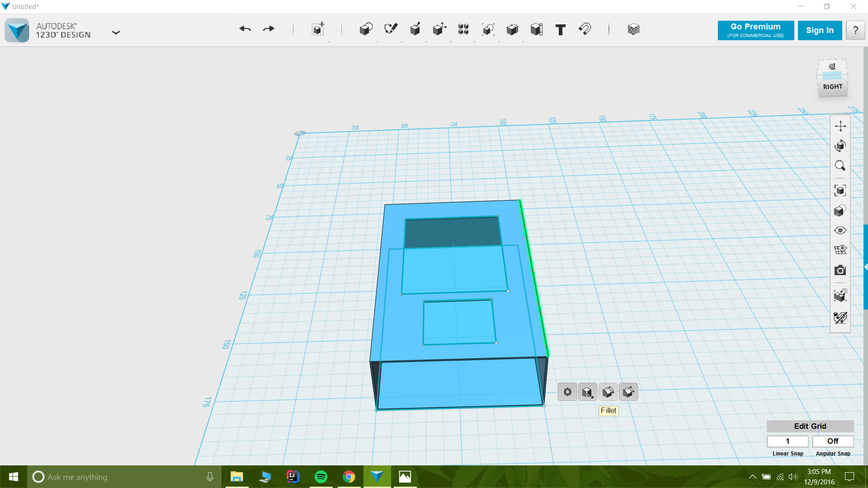The height and width of the screenshot is (488, 868).
Task: Open the Angular Snap Off dropdown
Action: point(833,441)
